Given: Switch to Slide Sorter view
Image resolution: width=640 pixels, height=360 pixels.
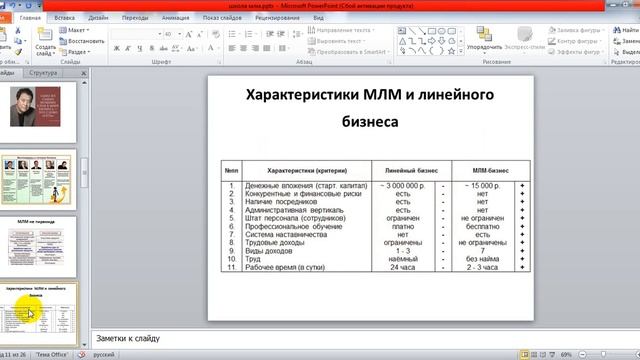Looking at the screenshot, I should click(x=534, y=355).
